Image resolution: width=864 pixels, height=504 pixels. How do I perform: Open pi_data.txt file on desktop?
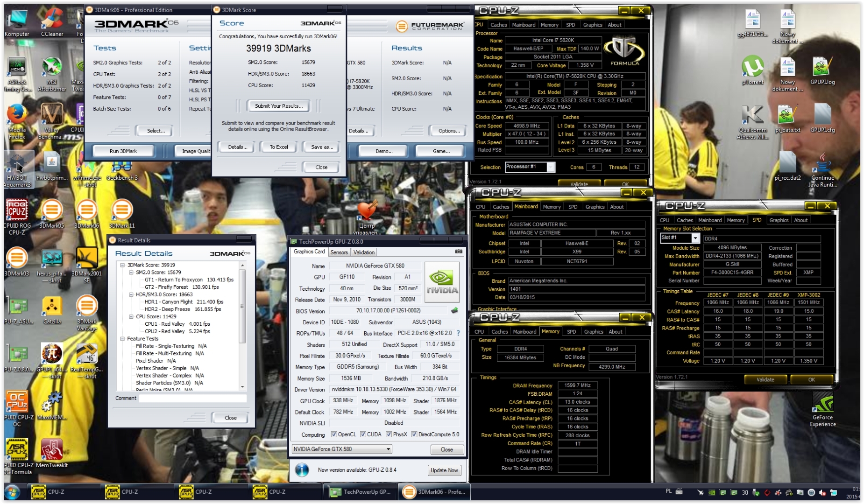coord(787,119)
